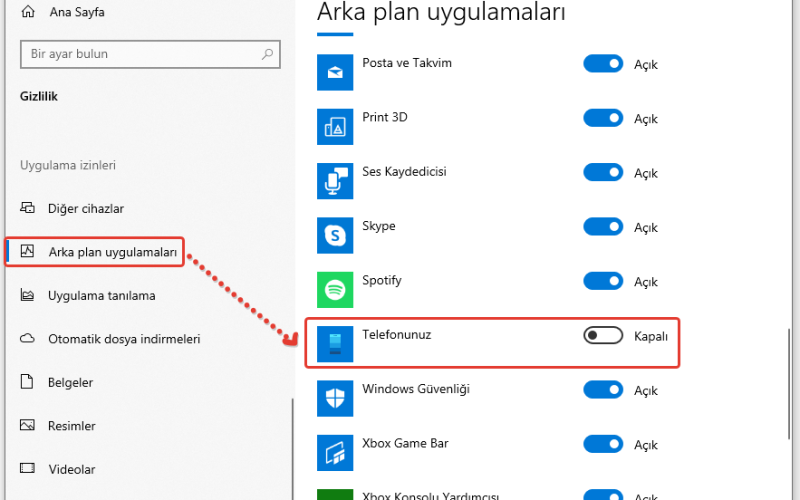Click the Telefonunuz app icon

(x=335, y=344)
